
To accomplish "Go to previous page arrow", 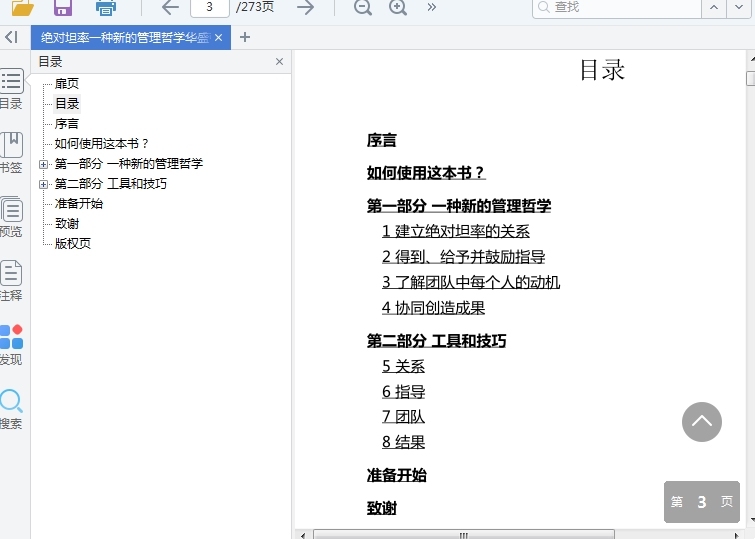I will pos(170,7).
